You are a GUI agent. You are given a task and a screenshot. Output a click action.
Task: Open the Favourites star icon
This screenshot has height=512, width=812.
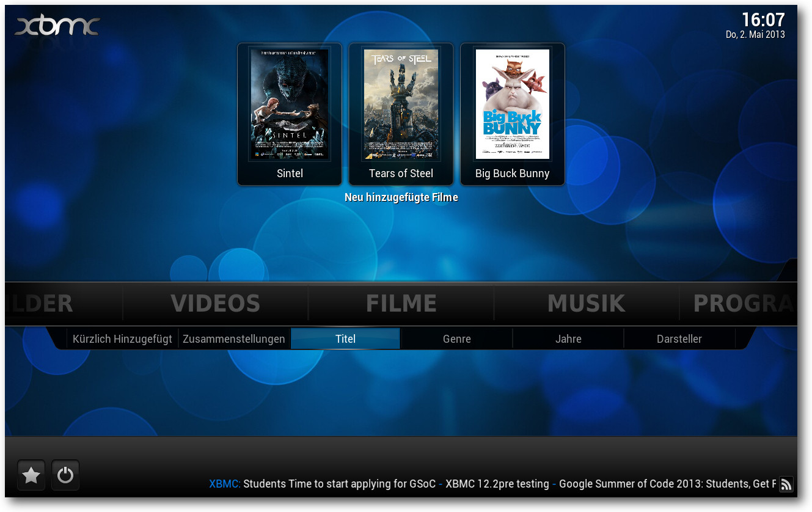[31, 475]
